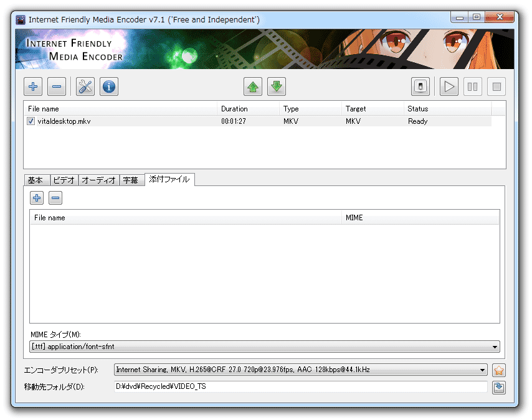Pause encoding with the pause button
Viewport: 532px width, 420px height.
coord(473,86)
